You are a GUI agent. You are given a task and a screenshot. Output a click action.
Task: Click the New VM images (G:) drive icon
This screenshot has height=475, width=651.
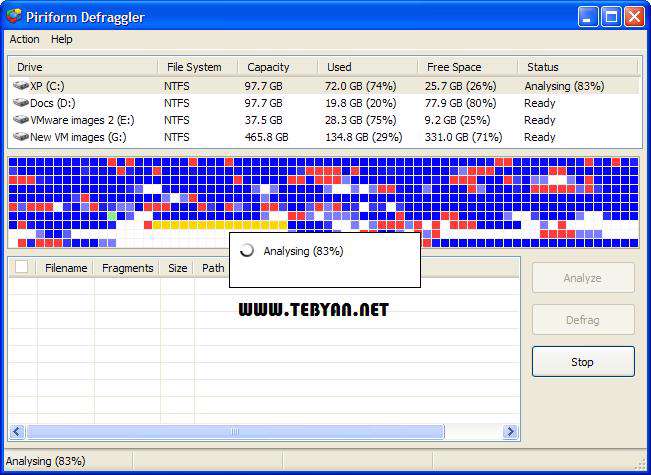pyautogui.click(x=20, y=137)
